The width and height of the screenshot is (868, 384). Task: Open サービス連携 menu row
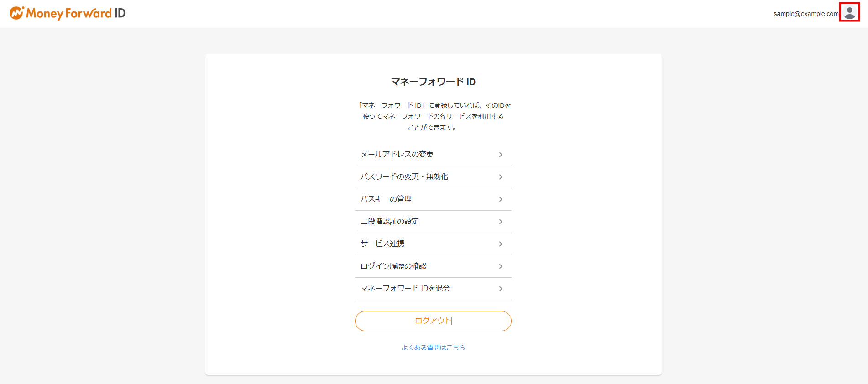coord(433,244)
